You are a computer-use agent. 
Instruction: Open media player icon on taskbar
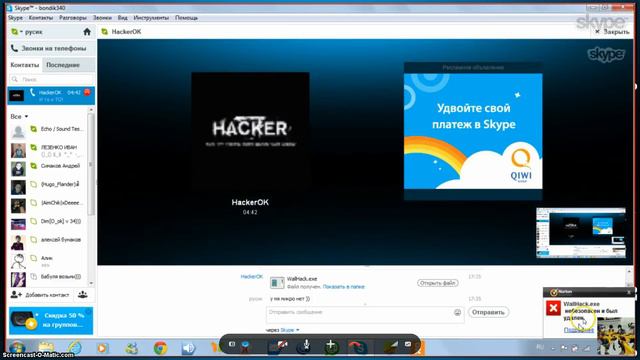(x=102, y=348)
